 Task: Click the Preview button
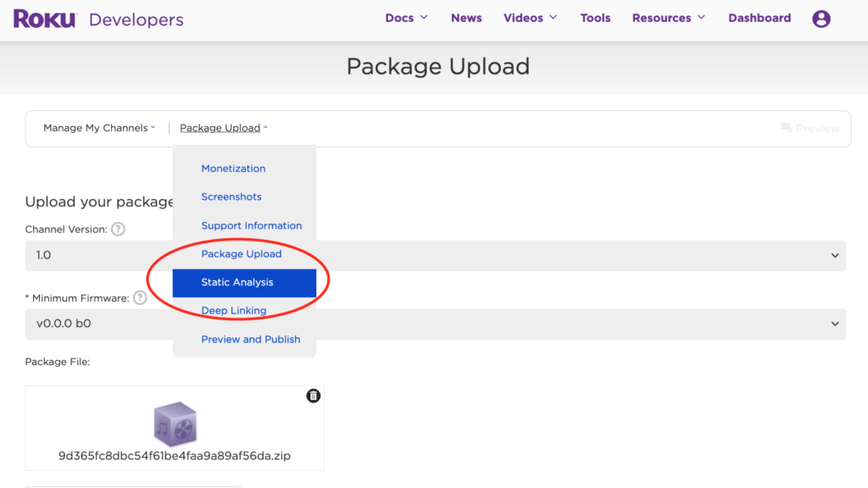[x=810, y=129]
